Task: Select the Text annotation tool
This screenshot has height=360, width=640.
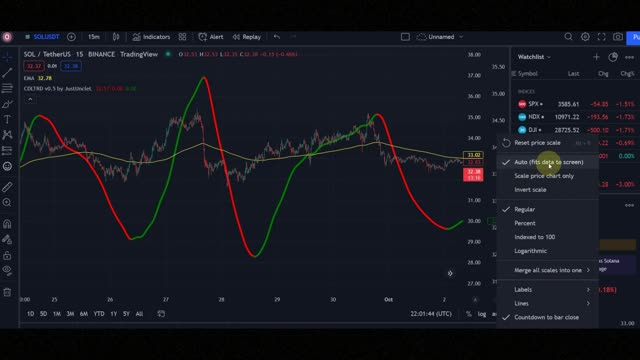Action: (7, 119)
